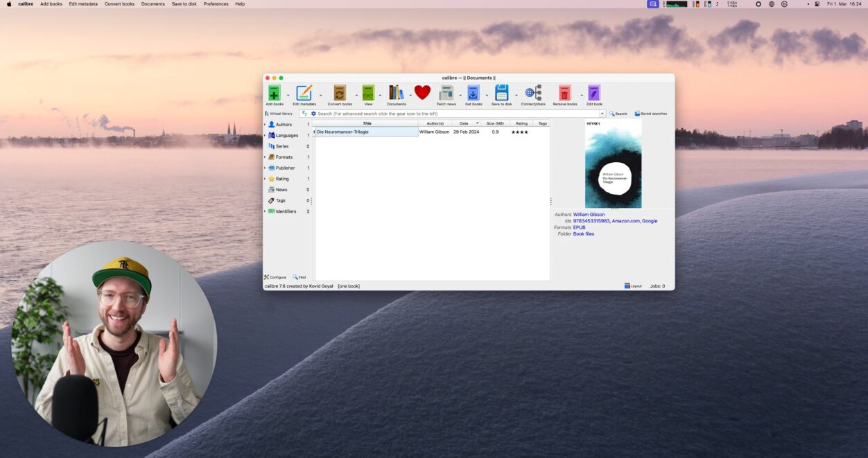The height and width of the screenshot is (458, 868).
Task: Click the Remove books trash icon
Action: [565, 94]
